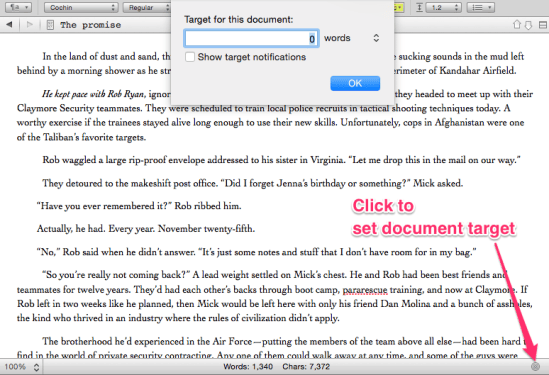Click the Chars: 7,372 count

click(306, 367)
